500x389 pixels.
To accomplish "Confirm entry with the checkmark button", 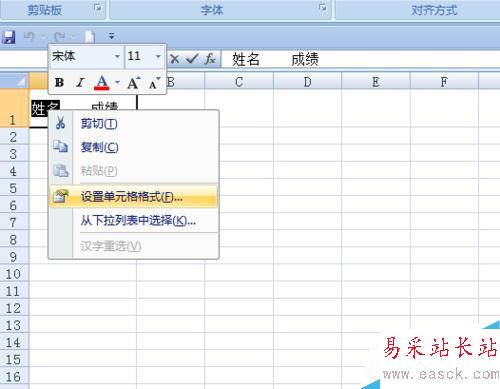I will coord(192,59).
